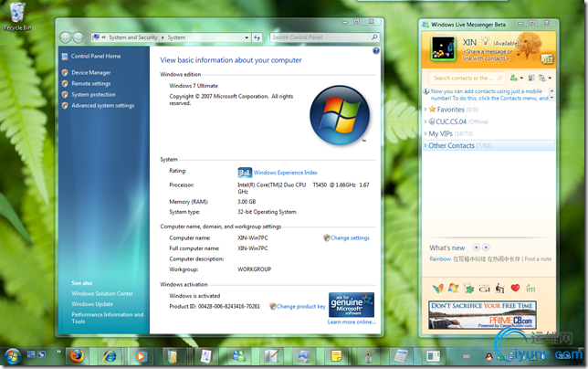The height and width of the screenshot is (369, 588).
Task: Click the MSN butterfly tab icon
Action: point(438,288)
